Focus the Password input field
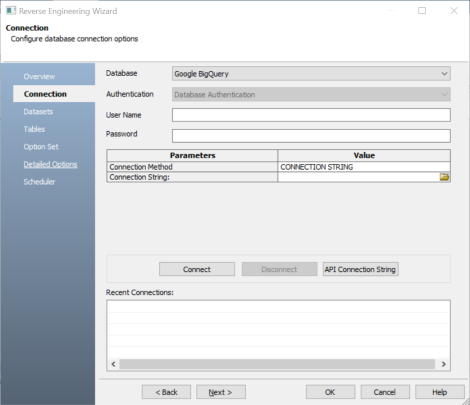 [x=311, y=136]
